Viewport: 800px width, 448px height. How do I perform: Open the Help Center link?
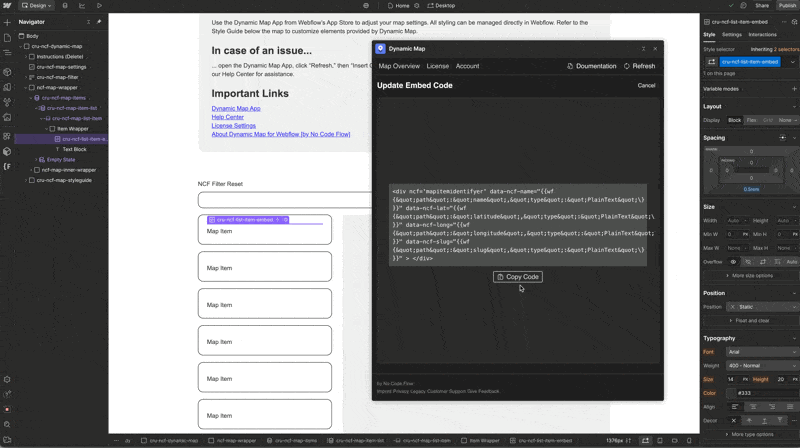point(228,117)
